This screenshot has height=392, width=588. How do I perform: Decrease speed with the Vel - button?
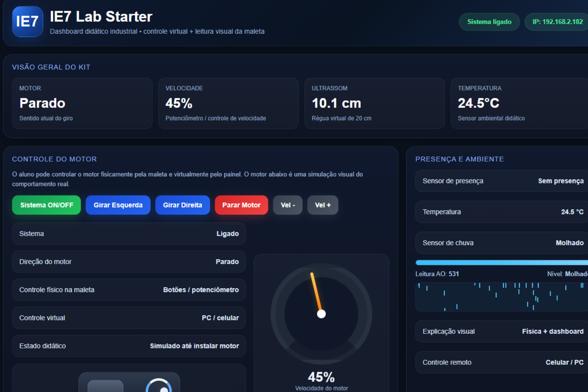click(x=288, y=205)
